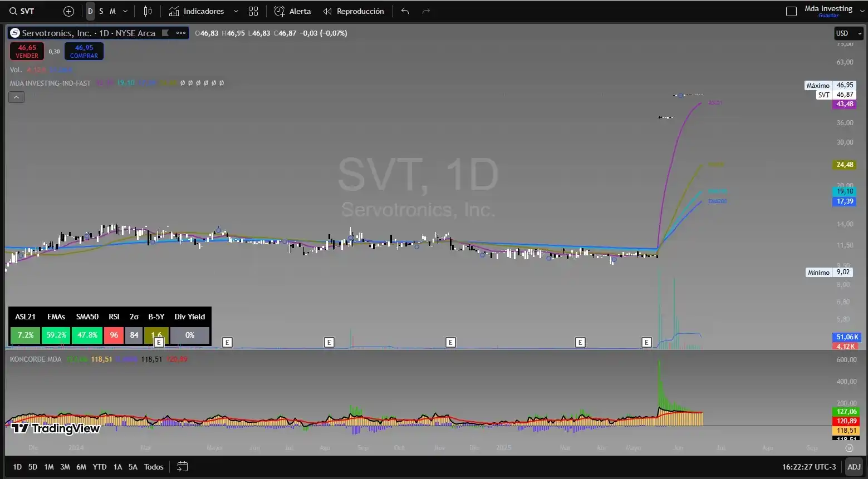Image resolution: width=868 pixels, height=479 pixels.
Task: Click the Máximo 46,95 label
Action: 830,86
